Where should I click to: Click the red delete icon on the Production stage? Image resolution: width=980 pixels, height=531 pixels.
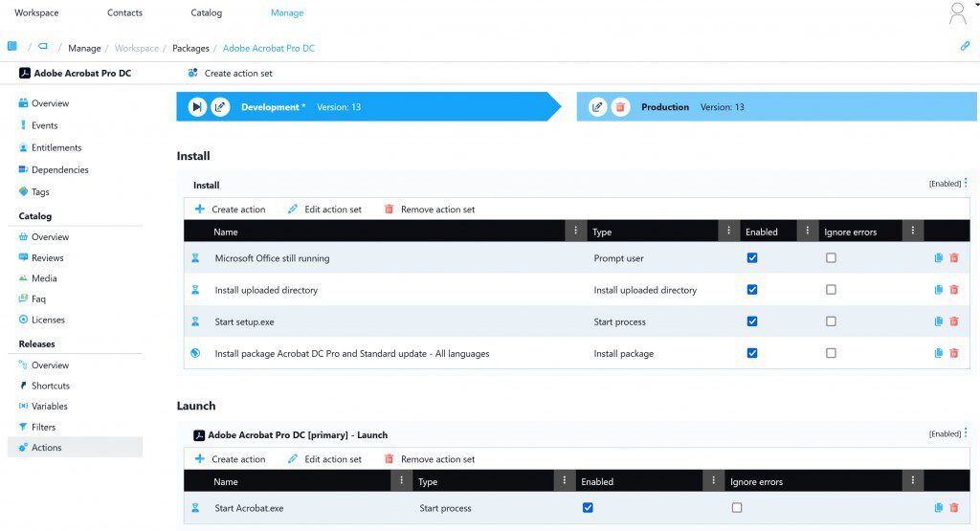pos(620,107)
